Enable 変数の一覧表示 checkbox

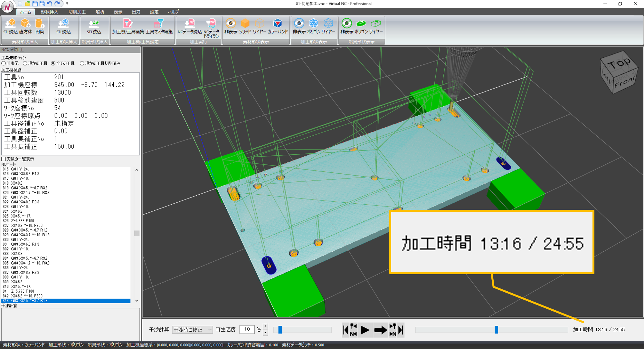4,159
